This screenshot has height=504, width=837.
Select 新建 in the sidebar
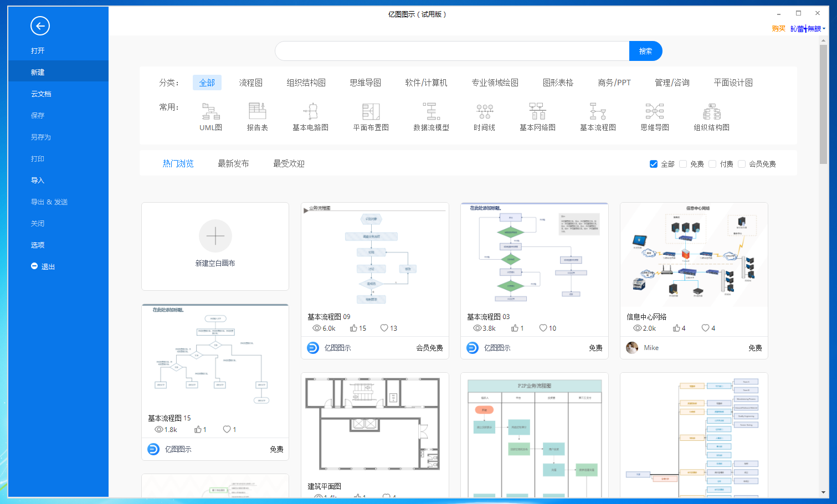[x=58, y=72]
